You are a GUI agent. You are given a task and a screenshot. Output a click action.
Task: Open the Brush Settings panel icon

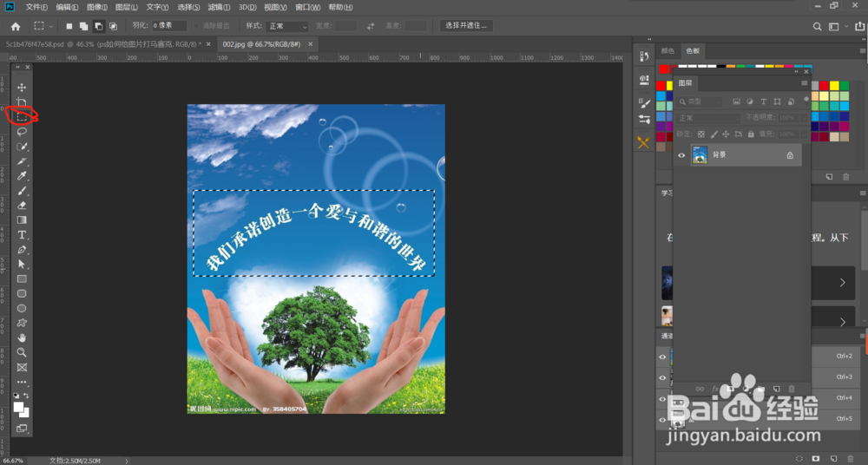(644, 103)
